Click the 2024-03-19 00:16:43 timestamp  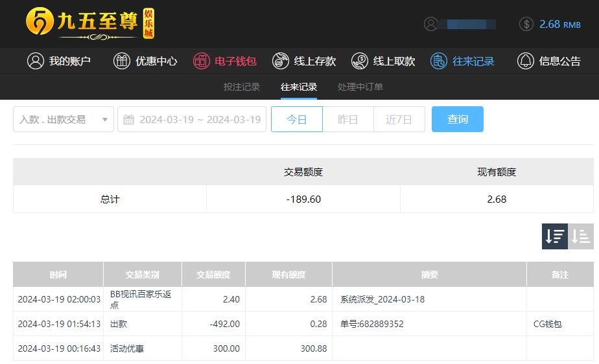tap(59, 348)
